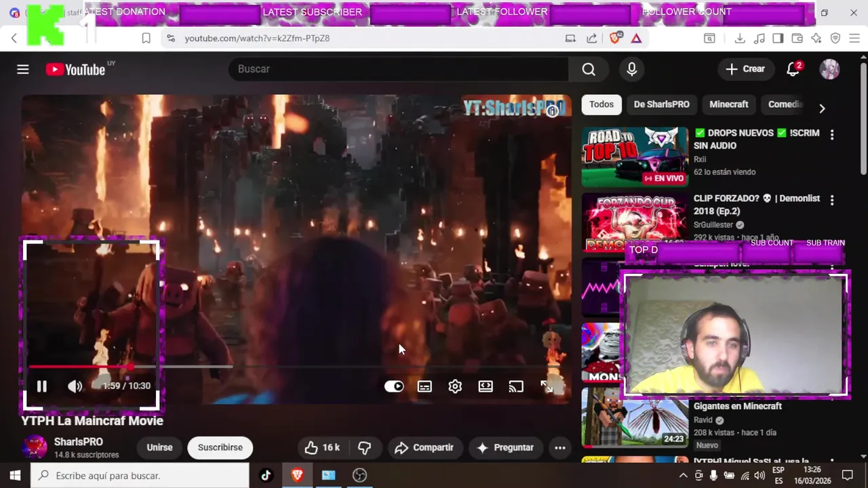
Task: Mute the video with the speaker icon
Action: pyautogui.click(x=75, y=386)
